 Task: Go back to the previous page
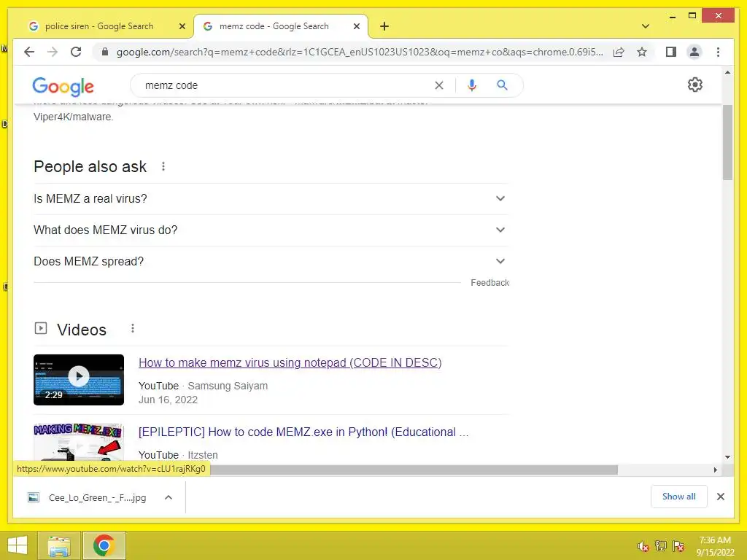[29, 52]
